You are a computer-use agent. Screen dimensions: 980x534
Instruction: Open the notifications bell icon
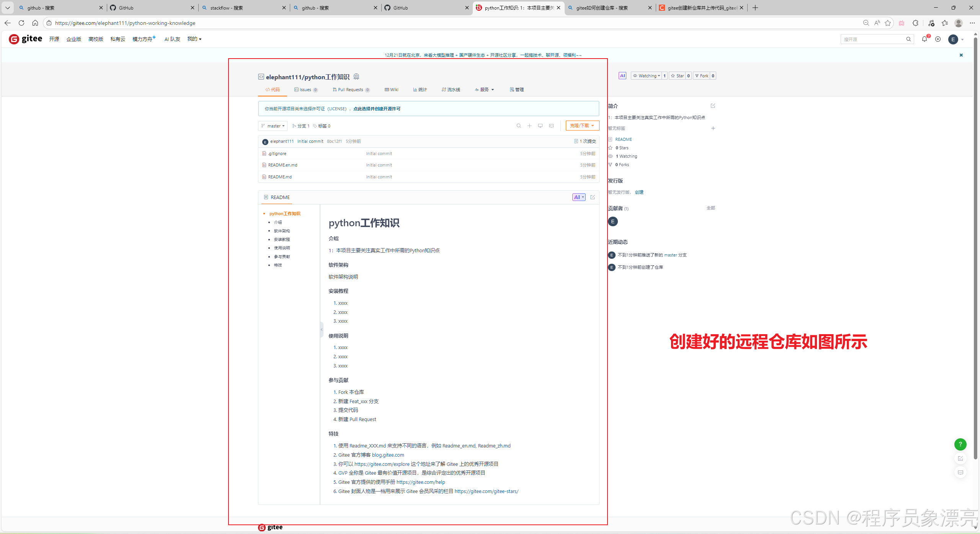click(924, 39)
